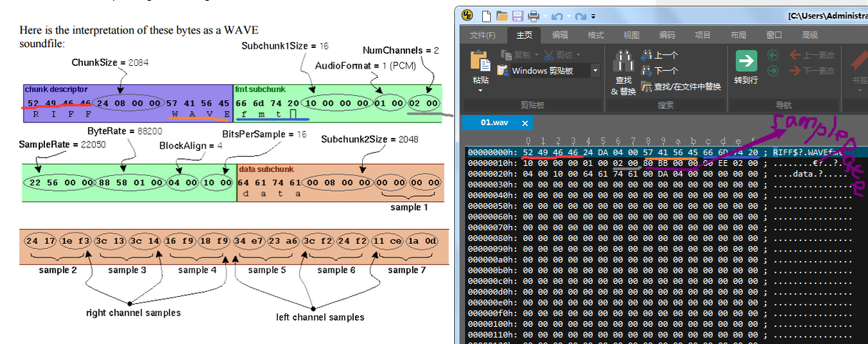
Task: Switch to the 主页 home ribbon tab
Action: click(524, 35)
